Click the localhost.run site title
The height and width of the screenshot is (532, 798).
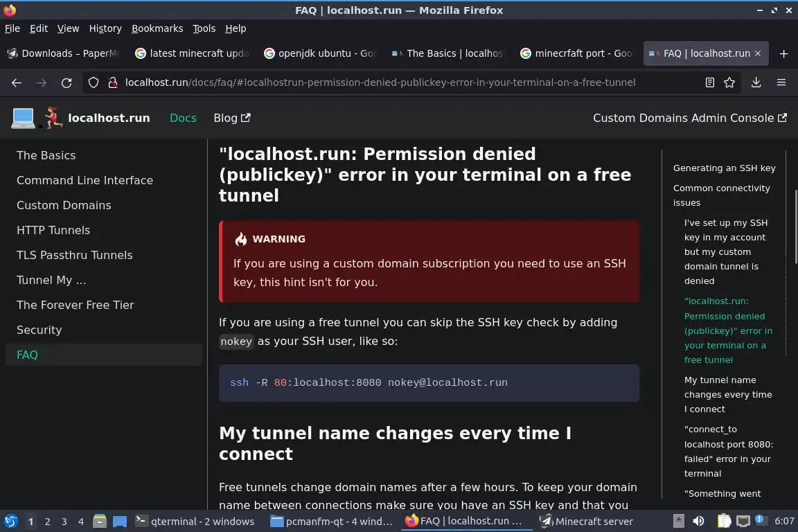(x=109, y=118)
